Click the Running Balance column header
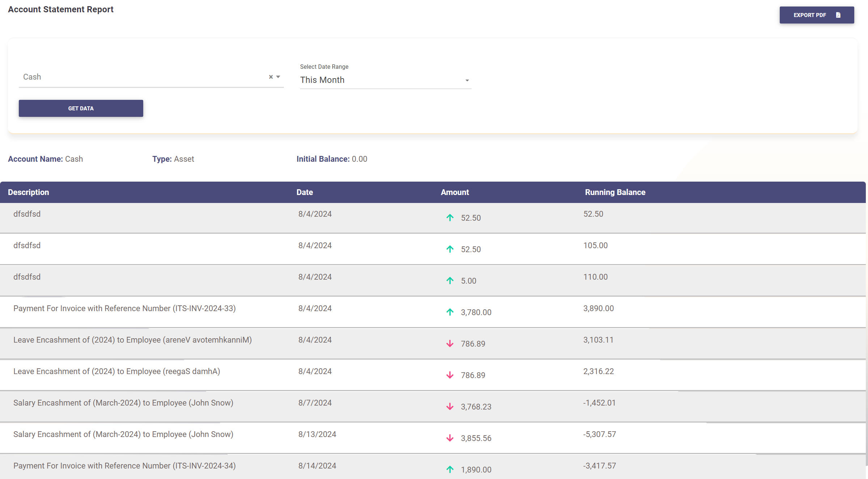 pos(615,192)
